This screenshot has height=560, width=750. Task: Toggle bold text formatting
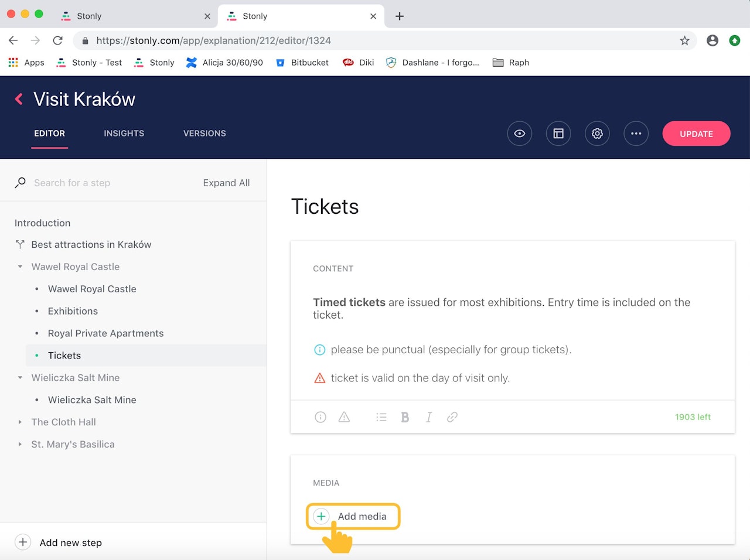405,417
